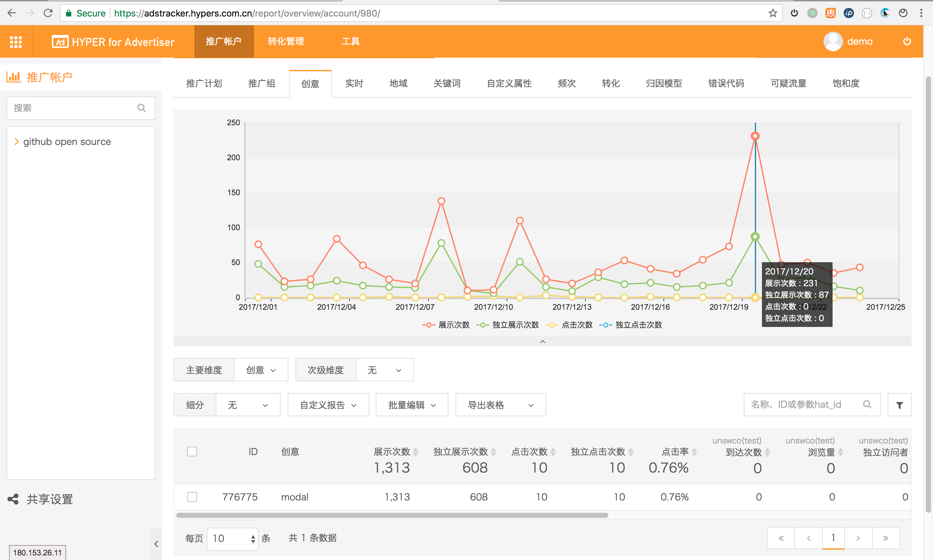Open the 导出表格 dropdown
This screenshot has width=933, height=560.
(500, 405)
